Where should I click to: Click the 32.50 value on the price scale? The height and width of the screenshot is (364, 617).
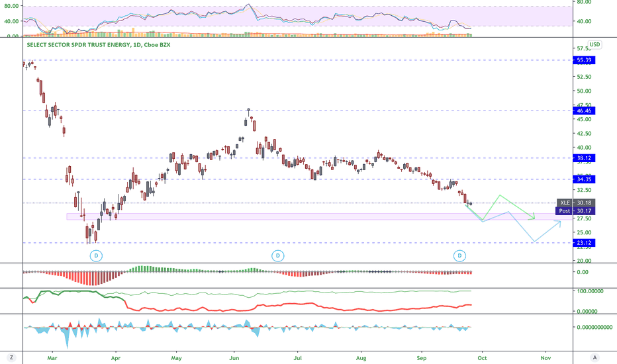coord(584,190)
